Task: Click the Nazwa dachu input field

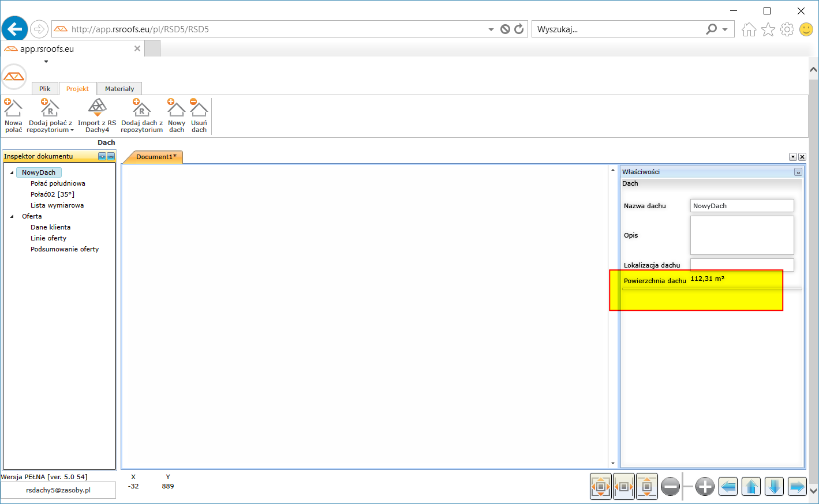Action: tap(742, 206)
